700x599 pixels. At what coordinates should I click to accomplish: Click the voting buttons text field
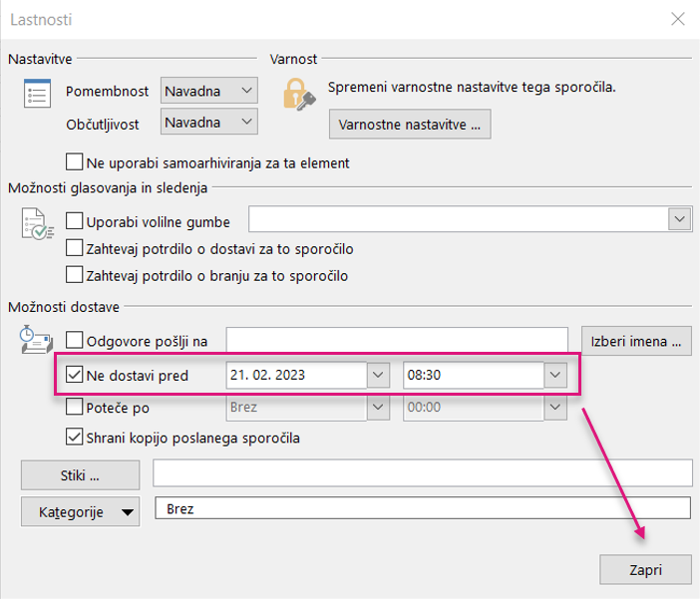click(x=459, y=219)
